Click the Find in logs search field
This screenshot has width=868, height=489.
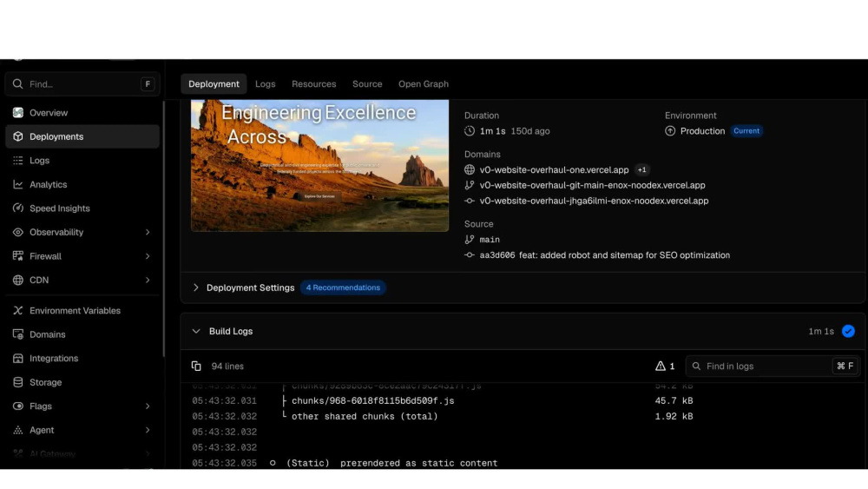click(x=773, y=366)
